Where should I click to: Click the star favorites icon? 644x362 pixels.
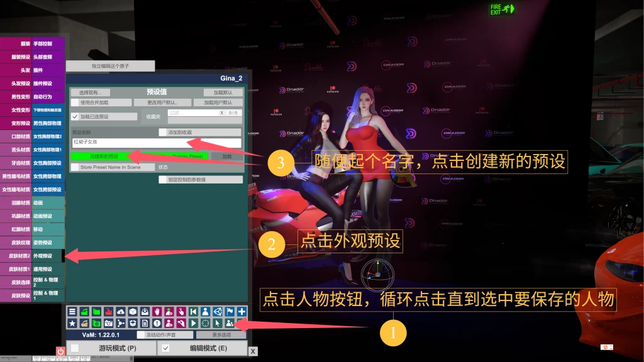click(72, 322)
